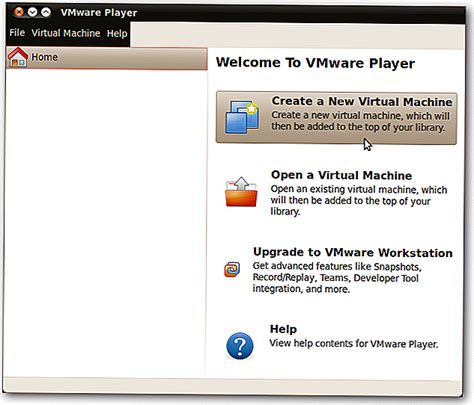Click the VMware Workstation logo icon
474x405 pixels.
pyautogui.click(x=232, y=269)
